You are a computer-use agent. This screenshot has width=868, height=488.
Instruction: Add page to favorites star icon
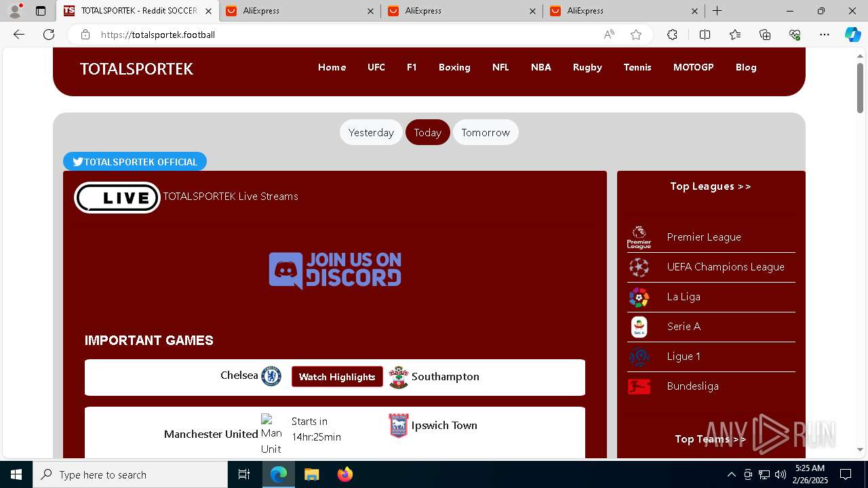(x=636, y=35)
